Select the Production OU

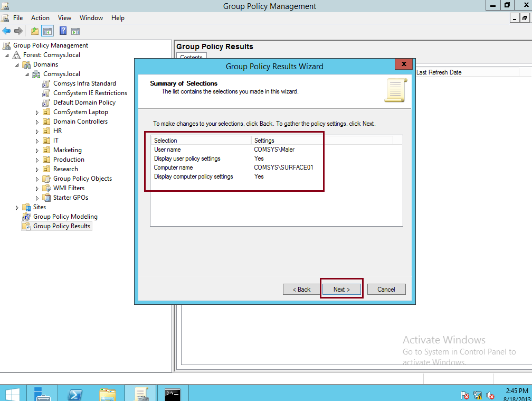pyautogui.click(x=69, y=160)
